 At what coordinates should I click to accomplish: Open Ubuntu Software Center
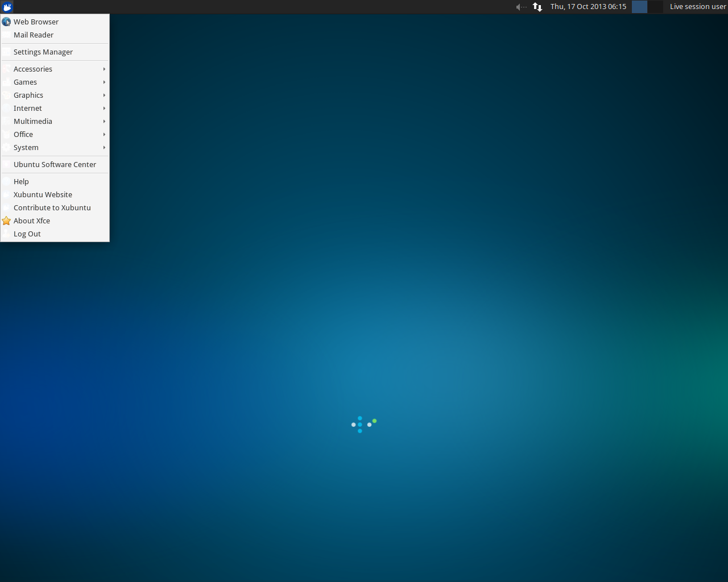pos(55,164)
